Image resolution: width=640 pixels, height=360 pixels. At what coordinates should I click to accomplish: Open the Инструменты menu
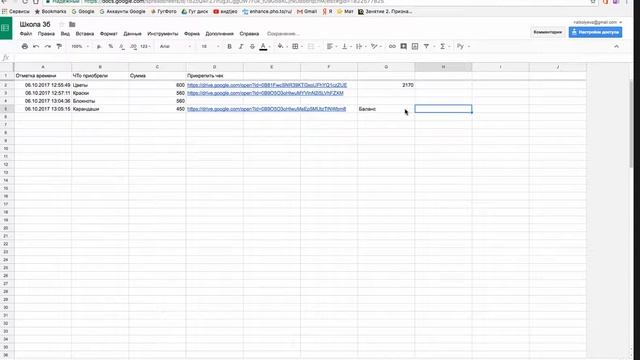point(162,34)
